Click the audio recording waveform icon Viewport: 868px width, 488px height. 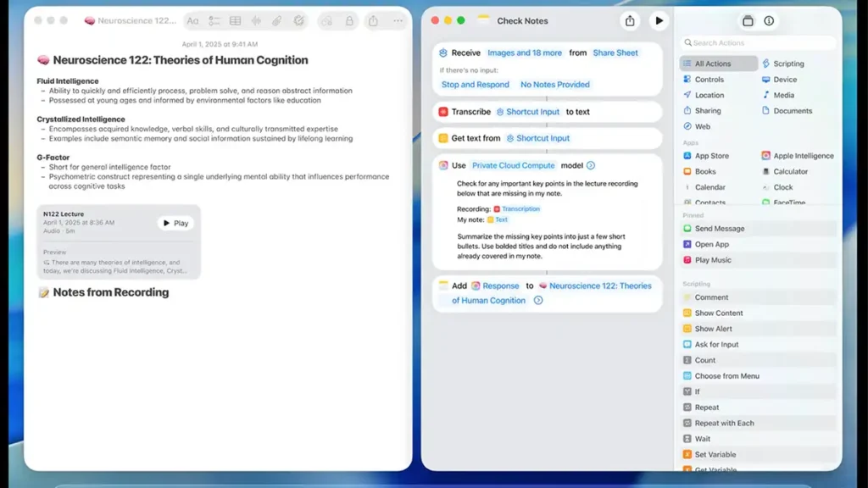pos(257,20)
